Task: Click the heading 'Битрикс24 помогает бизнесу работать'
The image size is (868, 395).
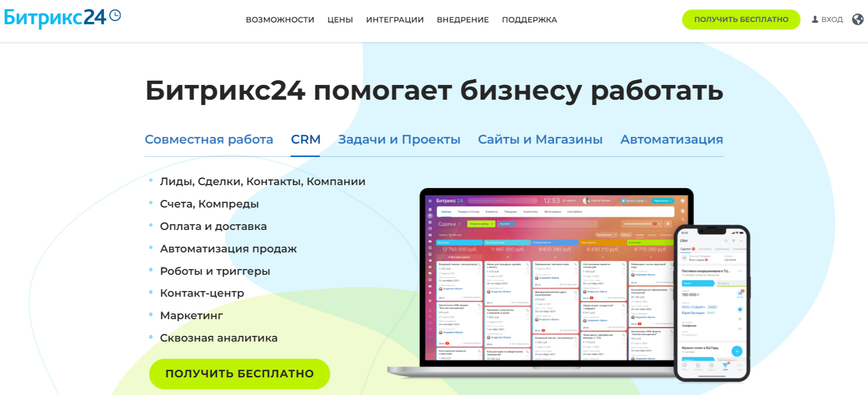Action: [434, 90]
